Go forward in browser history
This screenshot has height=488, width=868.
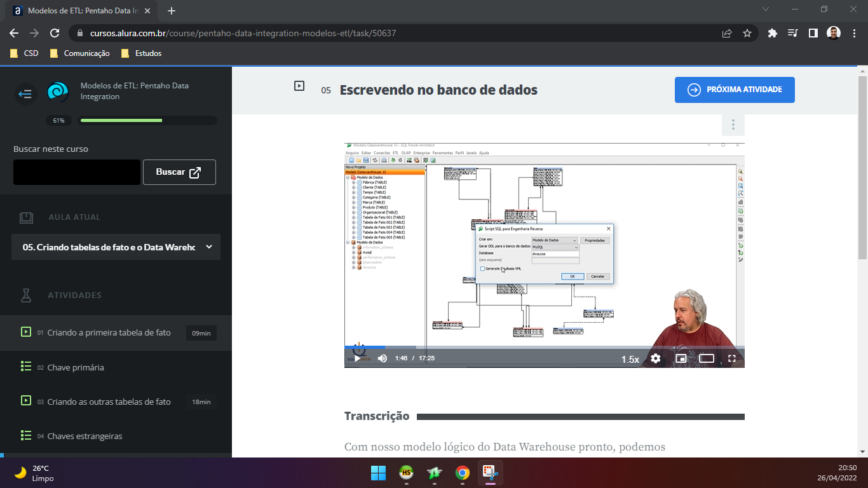(x=34, y=33)
